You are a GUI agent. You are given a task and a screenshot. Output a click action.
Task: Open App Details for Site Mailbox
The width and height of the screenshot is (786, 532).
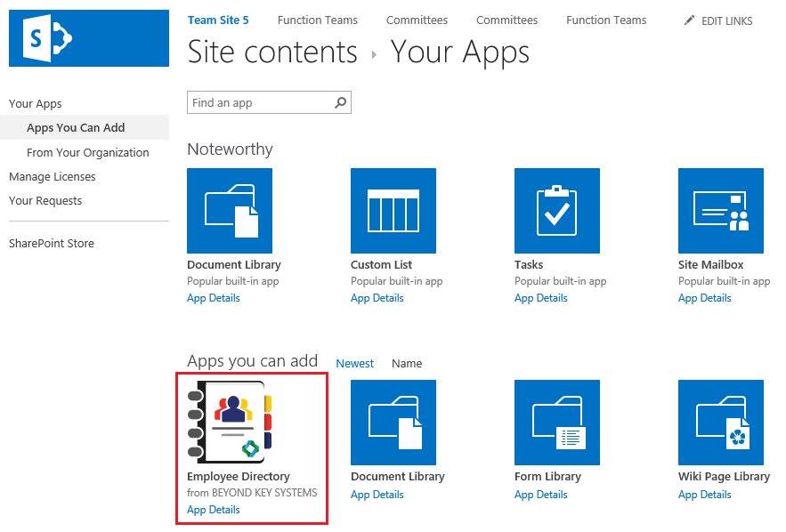[x=704, y=298]
